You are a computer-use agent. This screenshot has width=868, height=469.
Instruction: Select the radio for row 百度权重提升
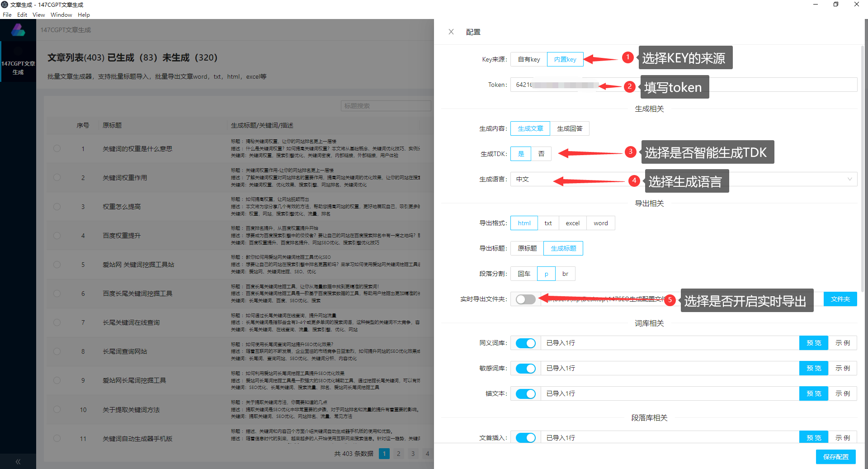(x=57, y=235)
